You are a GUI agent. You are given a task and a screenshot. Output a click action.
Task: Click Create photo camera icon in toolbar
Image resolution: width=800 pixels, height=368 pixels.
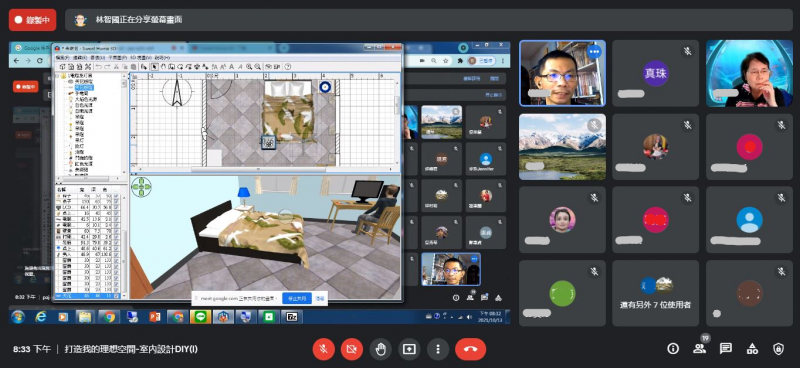(267, 67)
